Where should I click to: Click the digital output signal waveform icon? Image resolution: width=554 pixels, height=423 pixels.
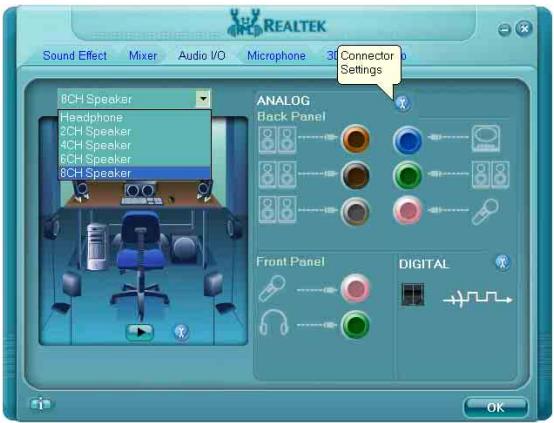point(477,299)
